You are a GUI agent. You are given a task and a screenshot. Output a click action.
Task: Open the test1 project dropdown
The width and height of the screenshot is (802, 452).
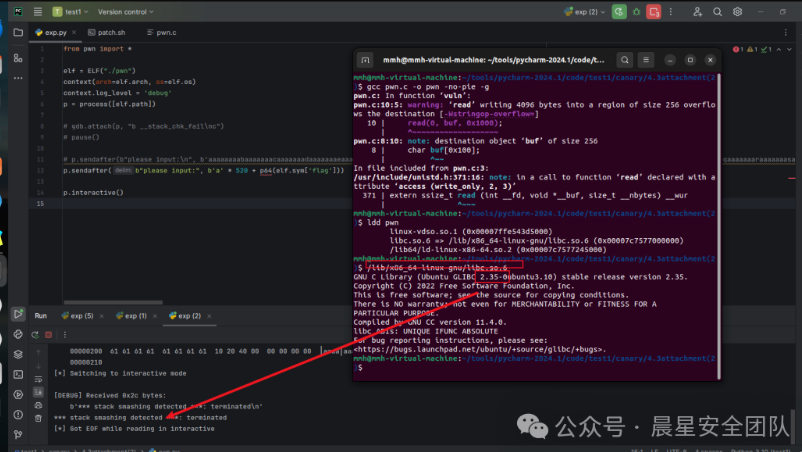71,12
